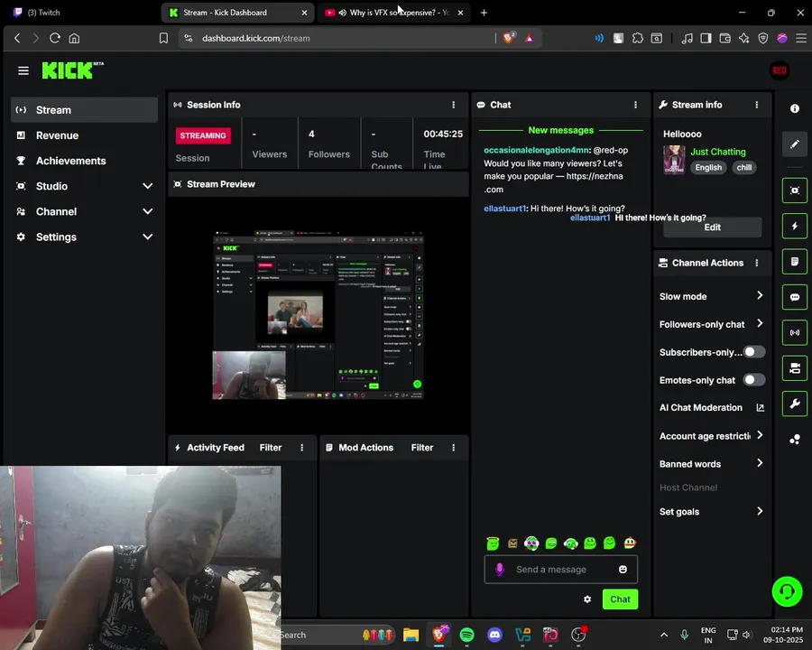This screenshot has width=812, height=650.
Task: Open Revenue page in sidebar
Action: tap(85, 135)
